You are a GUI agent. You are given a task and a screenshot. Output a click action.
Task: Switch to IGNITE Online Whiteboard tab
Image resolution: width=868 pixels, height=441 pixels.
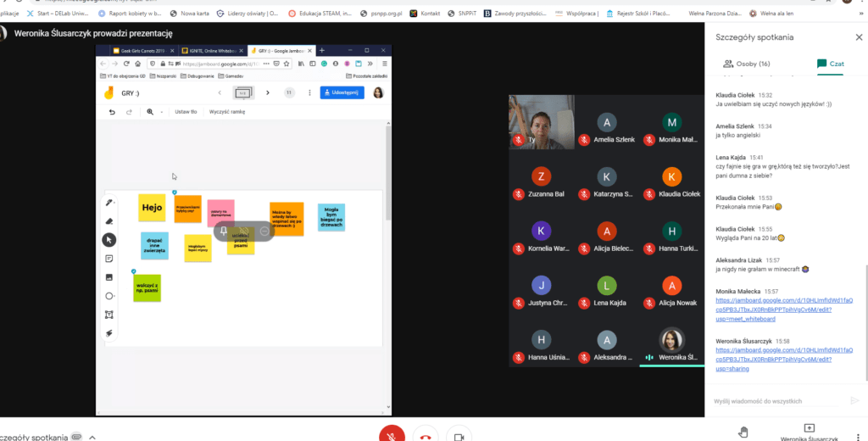pos(211,50)
